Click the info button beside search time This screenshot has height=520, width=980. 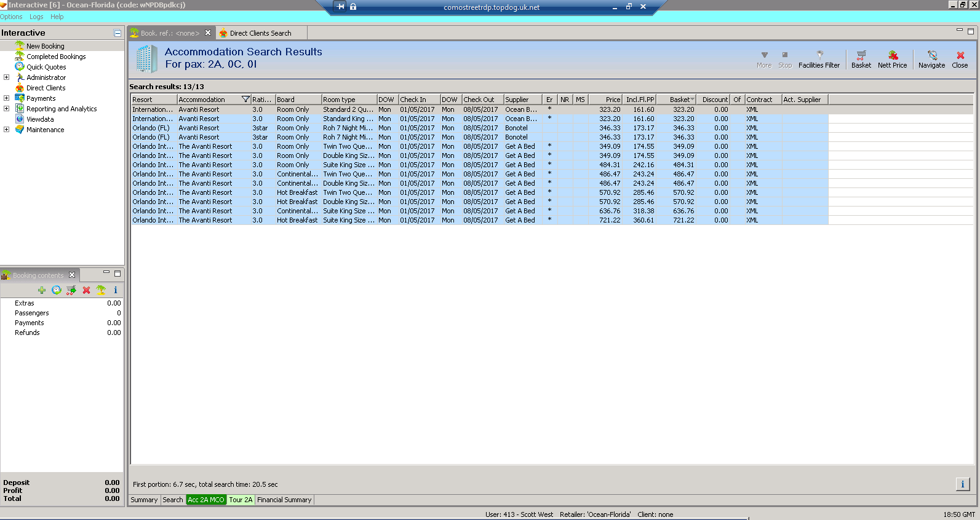[963, 484]
